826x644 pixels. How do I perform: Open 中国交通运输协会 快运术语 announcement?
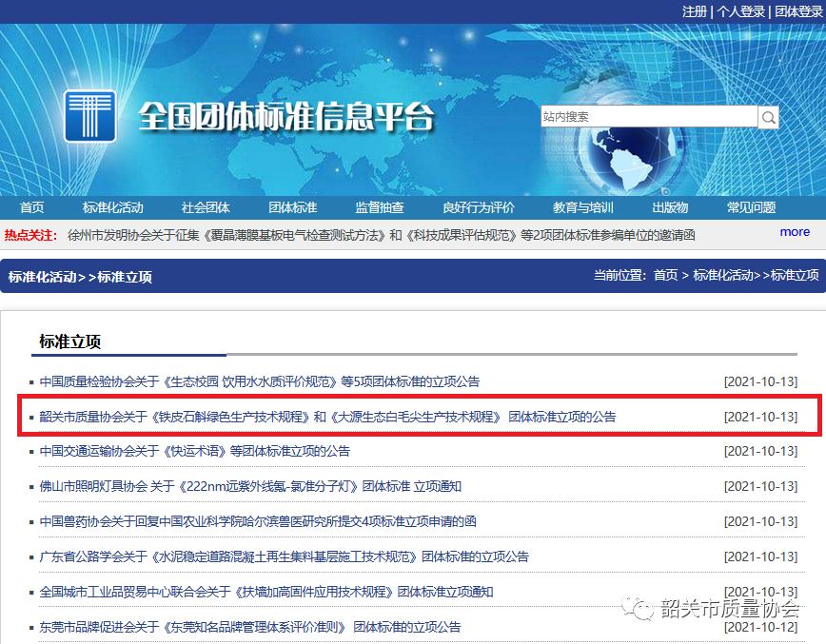point(195,451)
